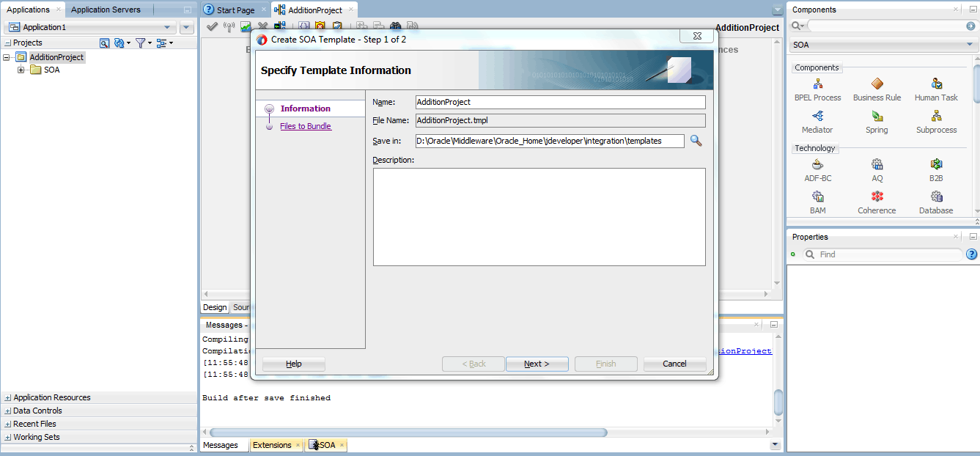Image resolution: width=980 pixels, height=456 pixels.
Task: Select the AdditionProject editor tab
Action: (314, 10)
